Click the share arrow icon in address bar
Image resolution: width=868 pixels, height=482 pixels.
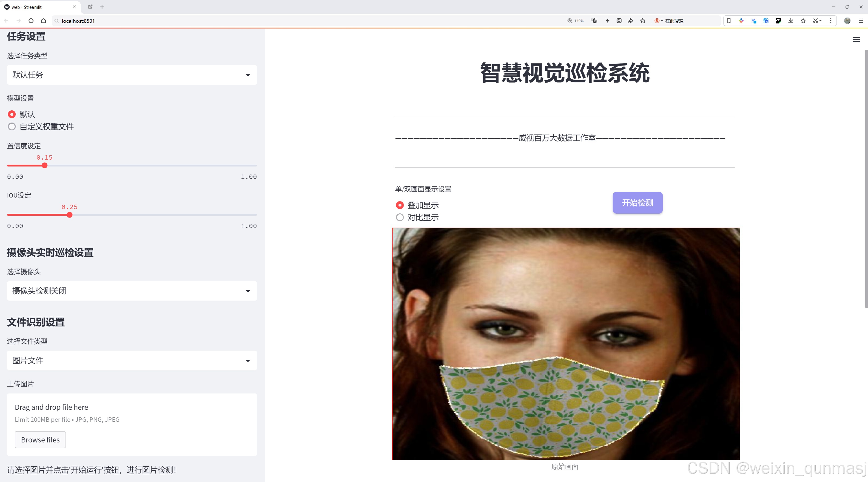click(x=631, y=21)
